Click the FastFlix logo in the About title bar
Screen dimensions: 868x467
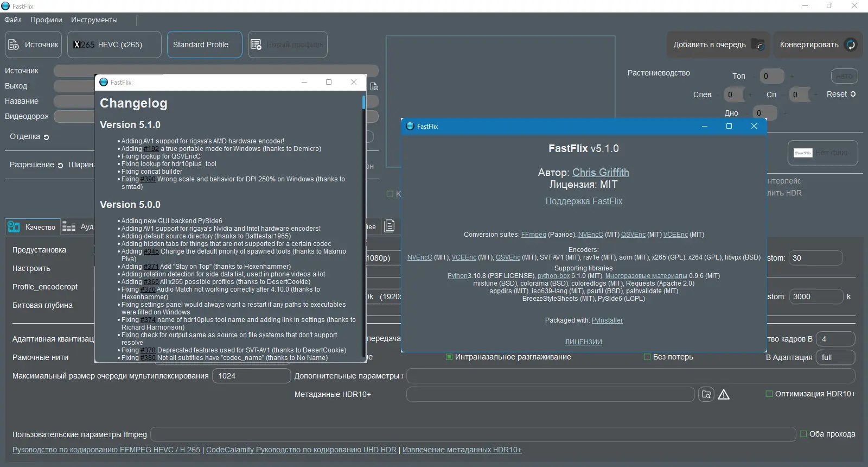tap(410, 126)
